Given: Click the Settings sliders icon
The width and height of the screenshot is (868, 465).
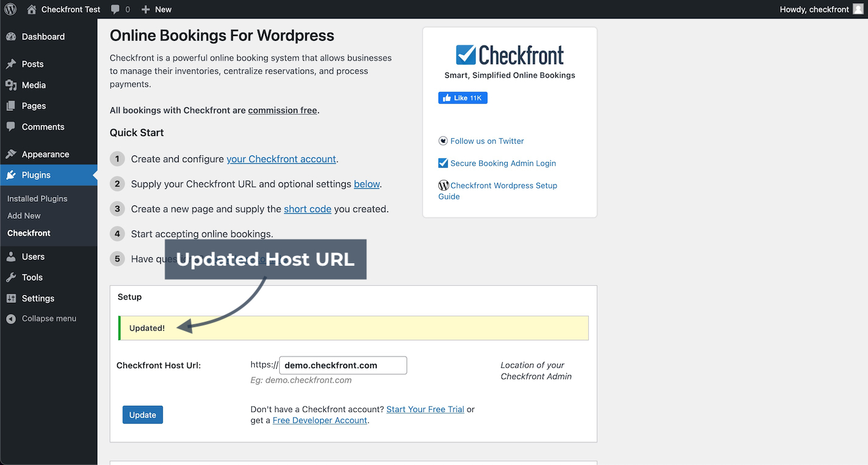Looking at the screenshot, I should [x=11, y=298].
